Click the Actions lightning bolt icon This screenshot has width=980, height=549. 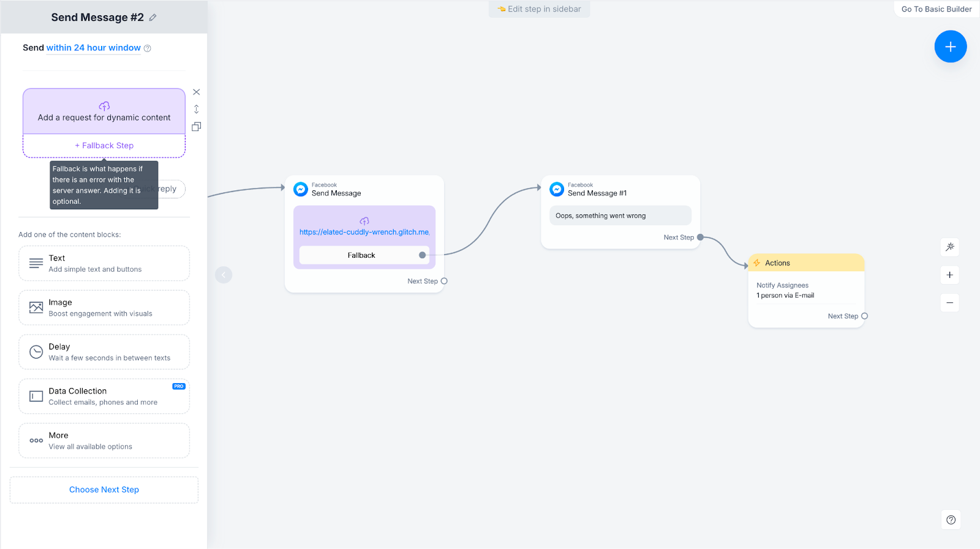tap(757, 263)
